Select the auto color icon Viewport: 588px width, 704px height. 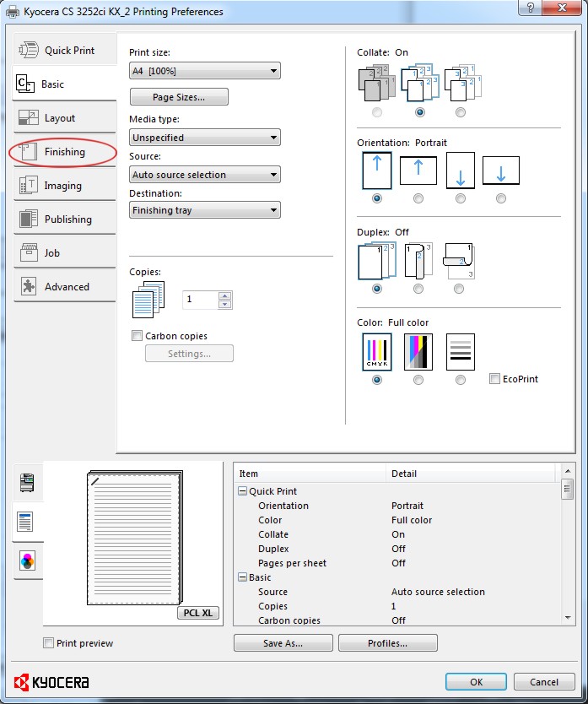[418, 352]
